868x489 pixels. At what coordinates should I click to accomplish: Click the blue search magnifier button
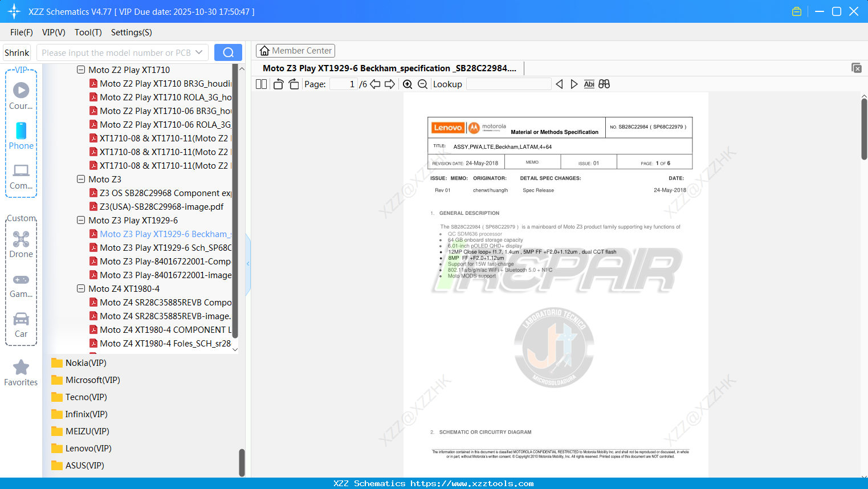coord(228,52)
